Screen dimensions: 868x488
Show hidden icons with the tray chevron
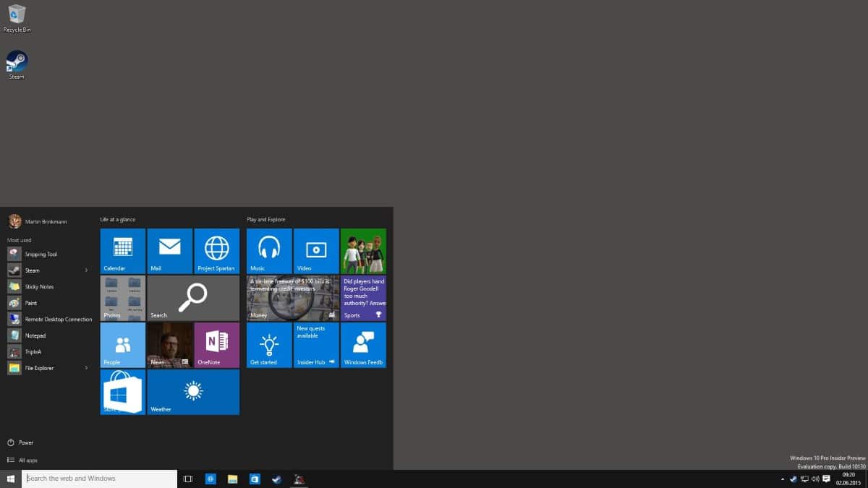(783, 478)
